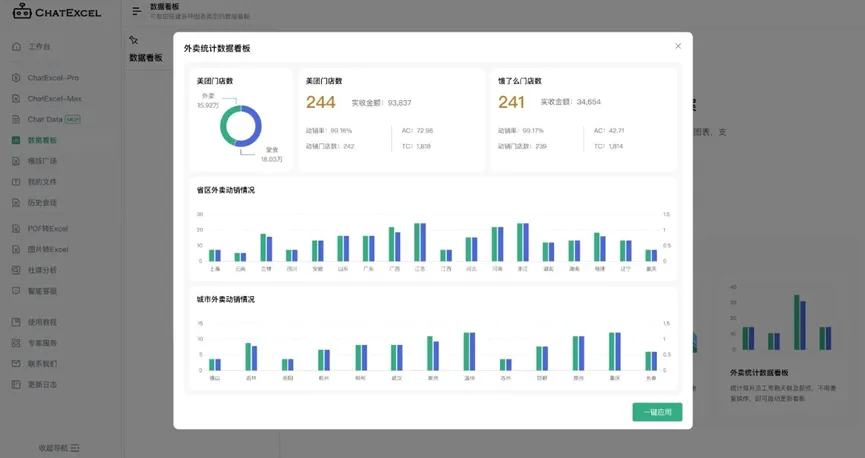Select 数据看板 in the left sidebar
Image resolution: width=865 pixels, height=458 pixels.
[x=42, y=140]
